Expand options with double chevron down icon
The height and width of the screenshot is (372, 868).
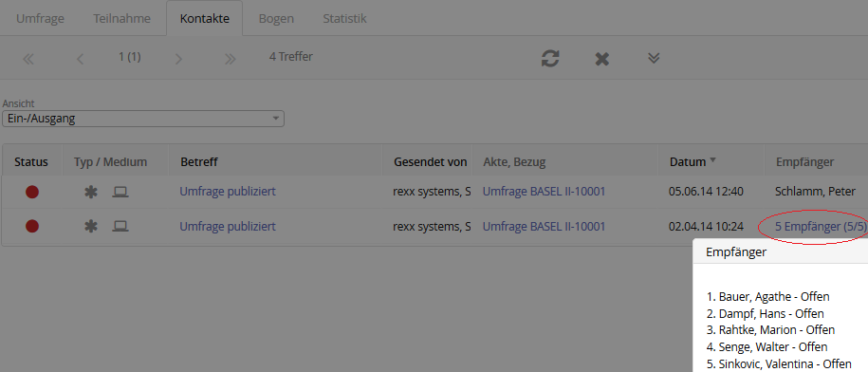pyautogui.click(x=654, y=58)
